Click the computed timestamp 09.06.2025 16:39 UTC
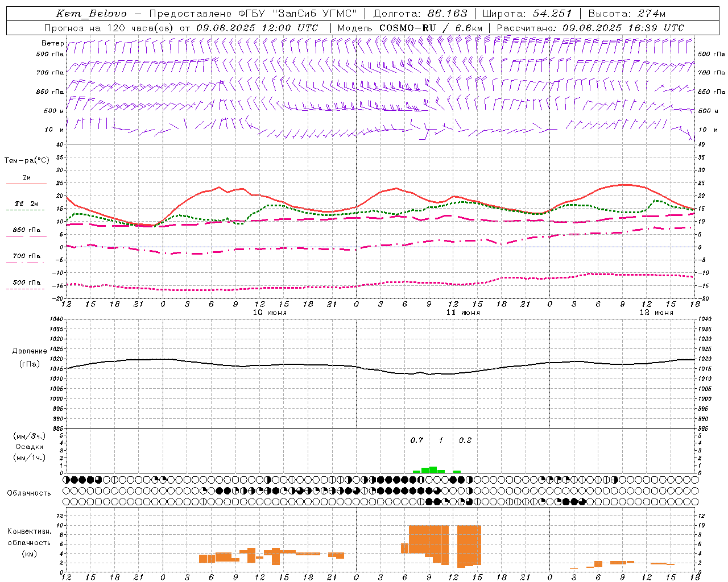The width and height of the screenshot is (728, 582). [x=623, y=28]
